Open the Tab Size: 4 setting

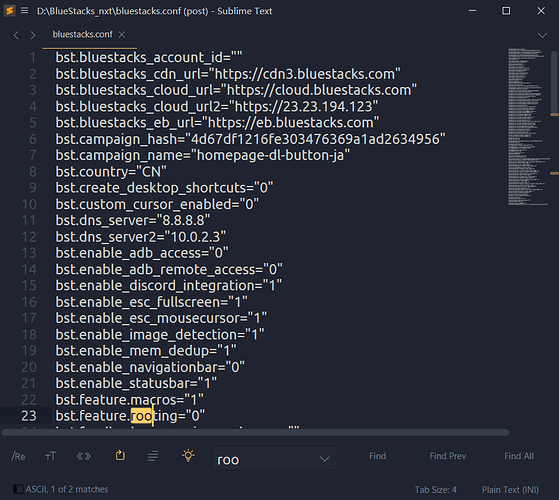click(435, 490)
